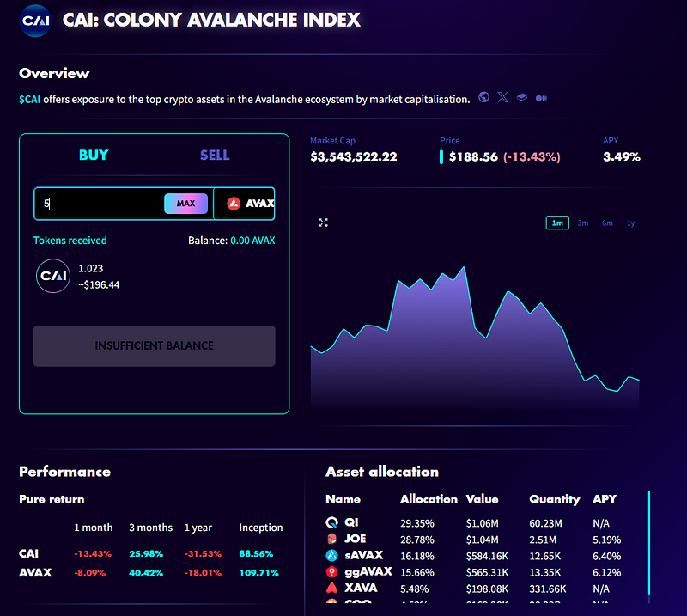
Task: Click CAI 3 months return 25.98%
Action: click(x=146, y=554)
